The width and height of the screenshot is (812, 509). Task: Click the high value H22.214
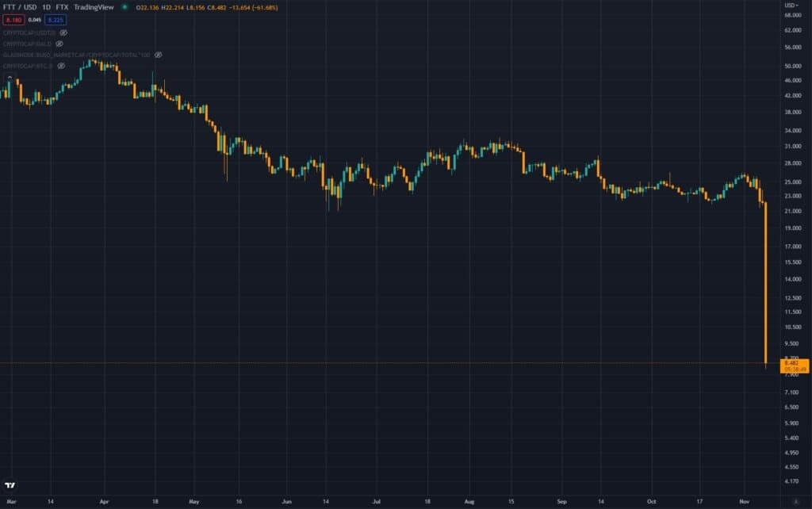(x=172, y=8)
